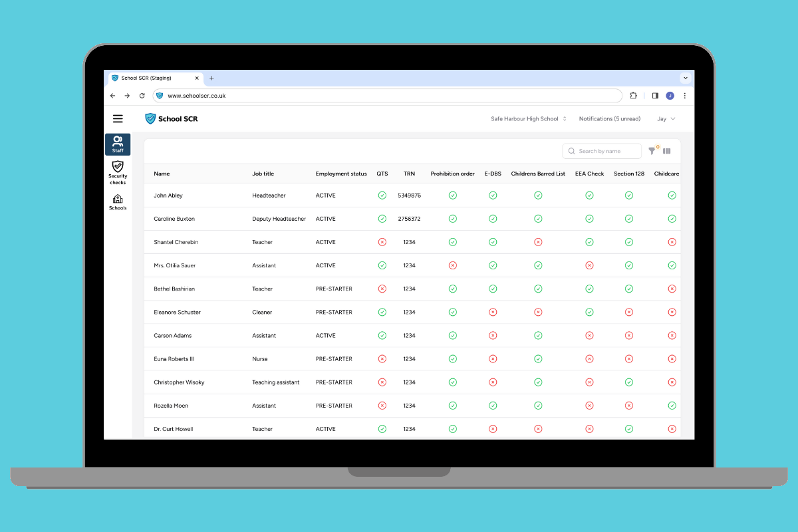Open Notifications (5 unread)

pyautogui.click(x=609, y=119)
